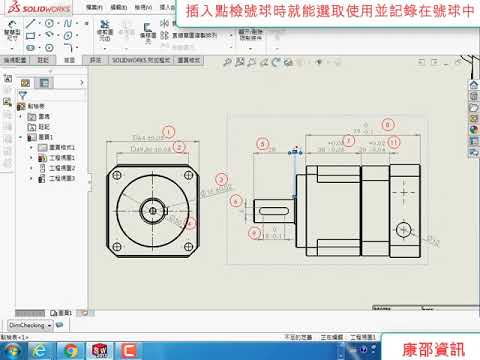This screenshot has height=360, width=480.
Task: Open Internet Explorer from the taskbar
Action: click(x=40, y=351)
